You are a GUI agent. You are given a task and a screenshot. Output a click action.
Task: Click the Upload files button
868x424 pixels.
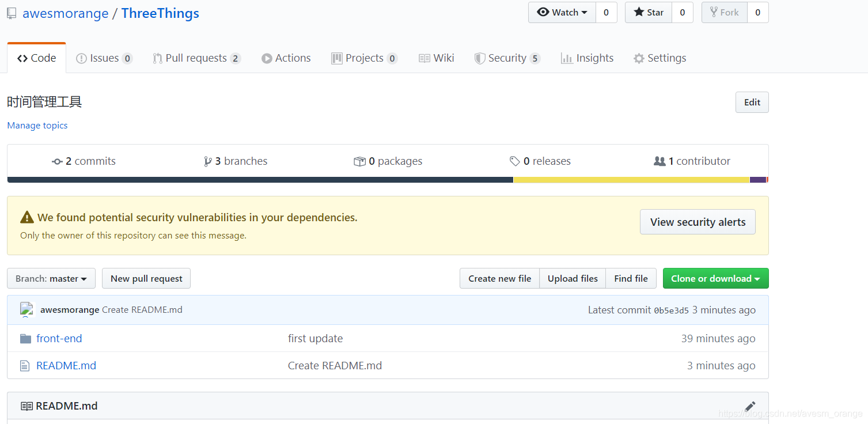click(573, 278)
